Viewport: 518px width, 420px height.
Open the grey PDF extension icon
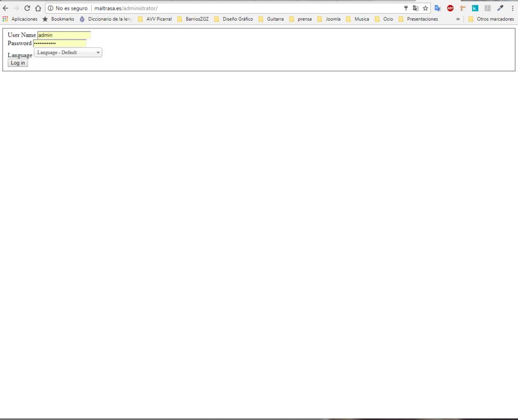point(487,8)
